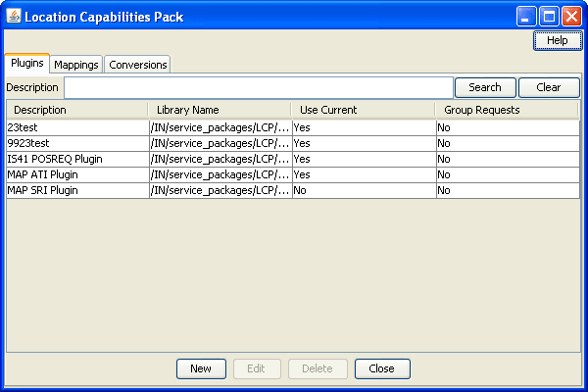Screen dimensions: 588x392
Task: Click Library Name cell of MAP SRI Plugin
Action: (x=220, y=190)
